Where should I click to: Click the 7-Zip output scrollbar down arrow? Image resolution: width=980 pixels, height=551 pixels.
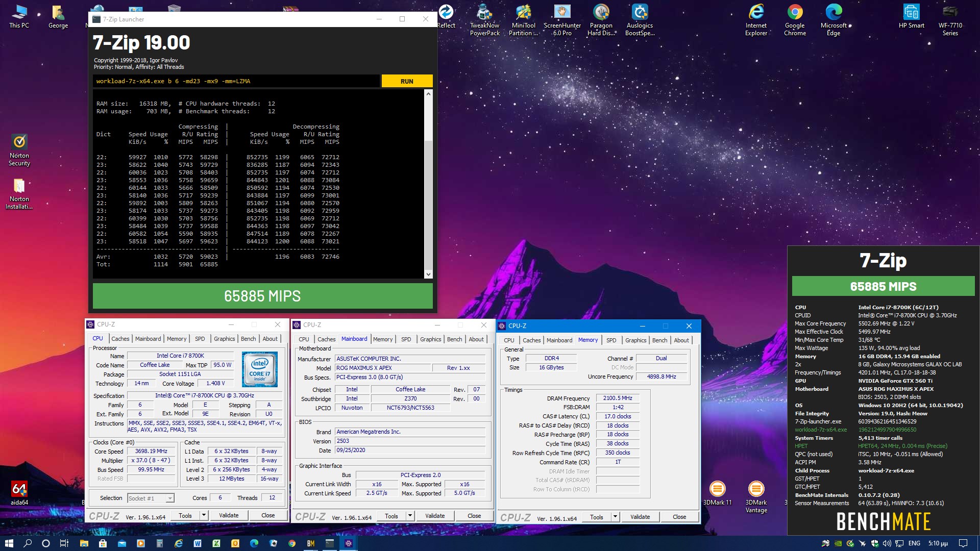click(x=428, y=274)
